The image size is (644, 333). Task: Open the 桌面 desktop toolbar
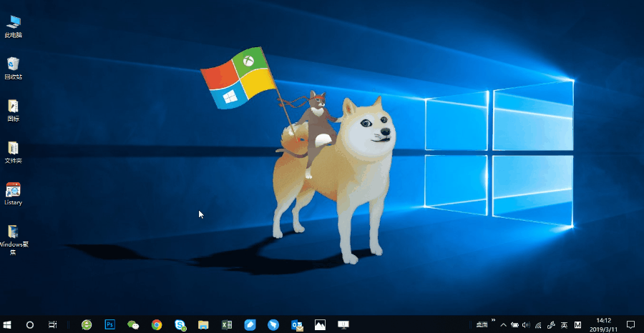click(482, 325)
